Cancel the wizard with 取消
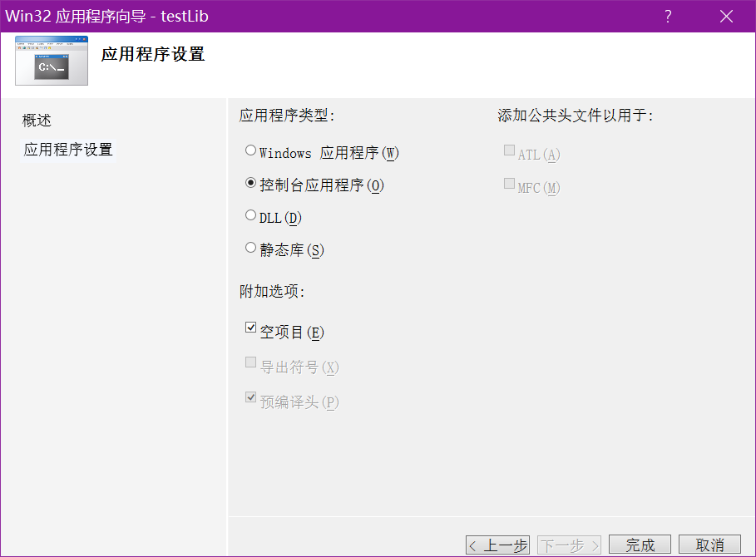 (x=709, y=545)
